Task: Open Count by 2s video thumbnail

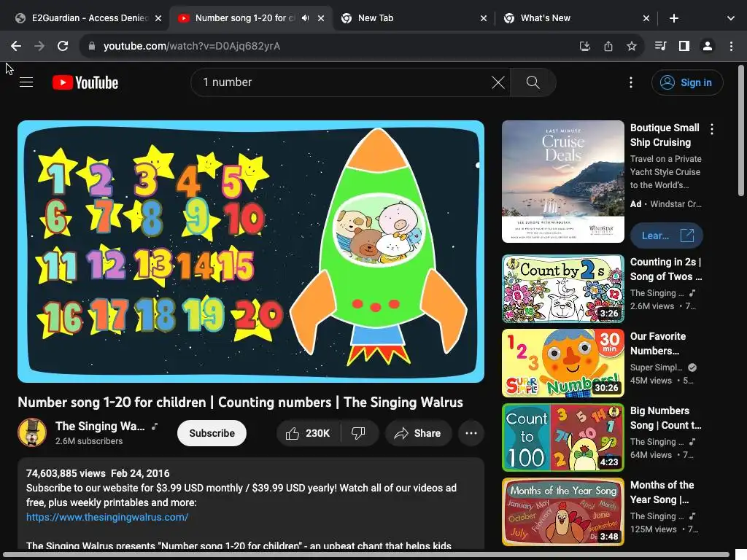Action: (x=563, y=289)
